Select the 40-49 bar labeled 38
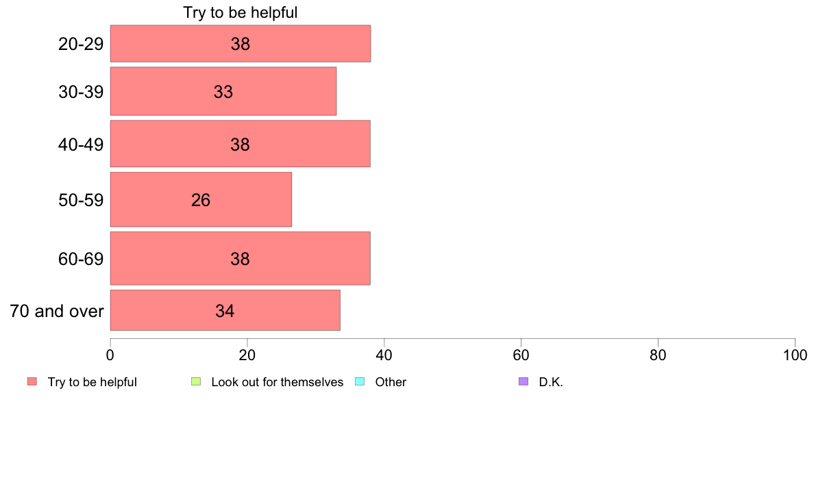This screenshot has height=504, width=814. pos(241,144)
